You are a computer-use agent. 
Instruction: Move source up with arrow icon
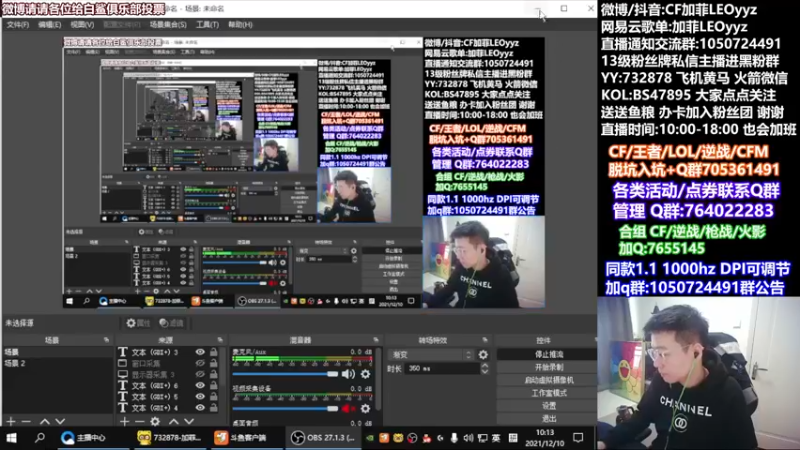(x=174, y=421)
